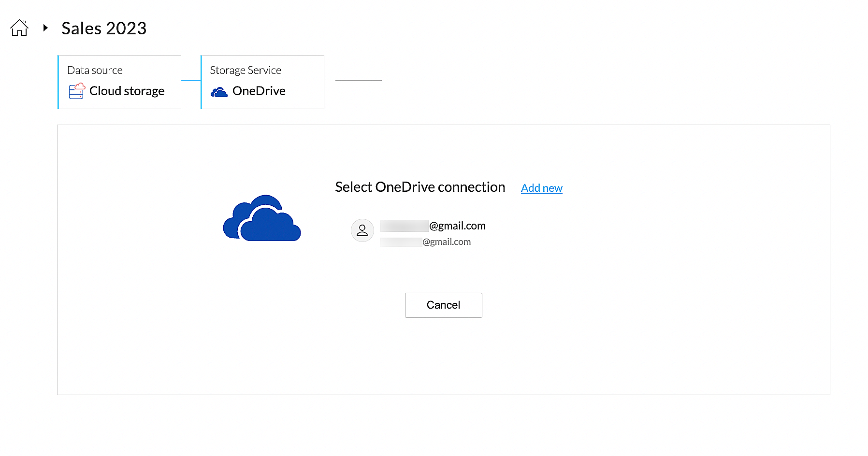Click the small OneDrive cloud icon
The height and width of the screenshot is (456, 868).
[219, 92]
